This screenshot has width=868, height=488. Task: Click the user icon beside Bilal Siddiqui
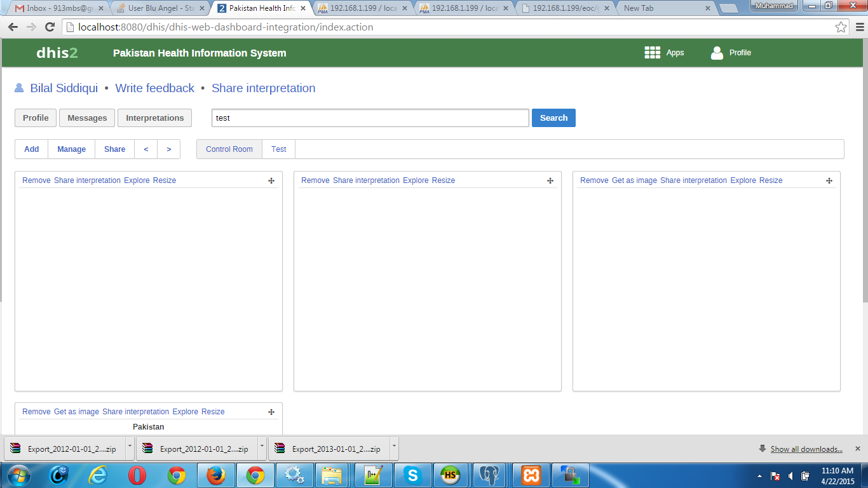pos(19,88)
